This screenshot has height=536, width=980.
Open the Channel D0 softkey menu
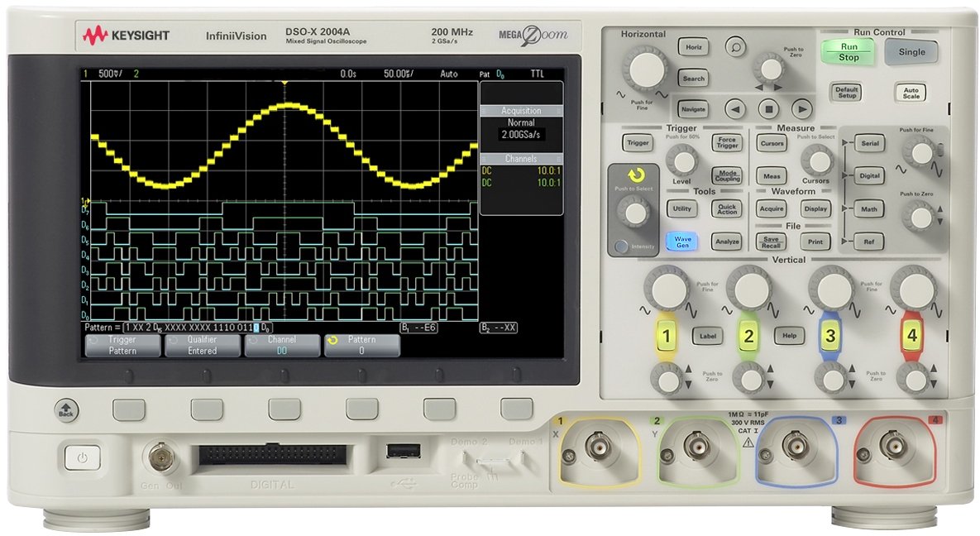point(281,345)
